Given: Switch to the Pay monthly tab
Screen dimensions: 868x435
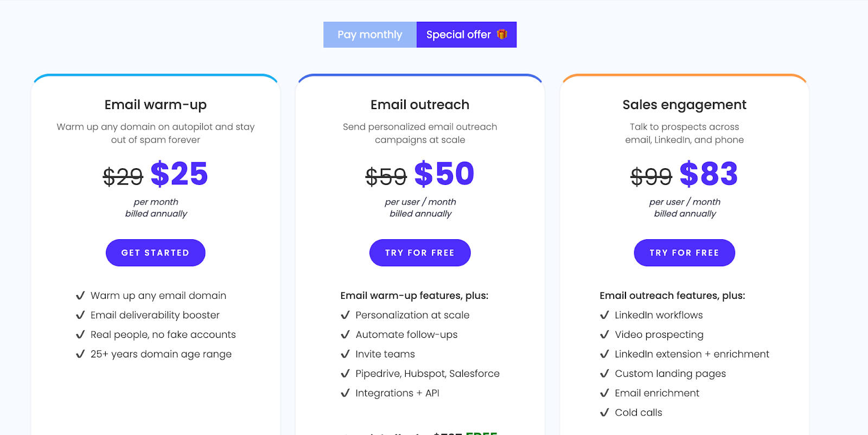Looking at the screenshot, I should [370, 35].
